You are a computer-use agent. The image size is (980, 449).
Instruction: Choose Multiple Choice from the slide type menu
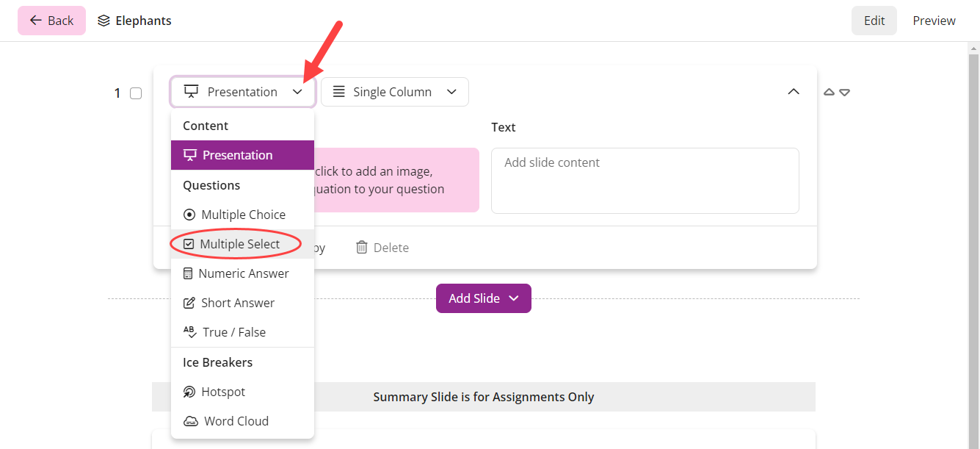[x=235, y=214]
